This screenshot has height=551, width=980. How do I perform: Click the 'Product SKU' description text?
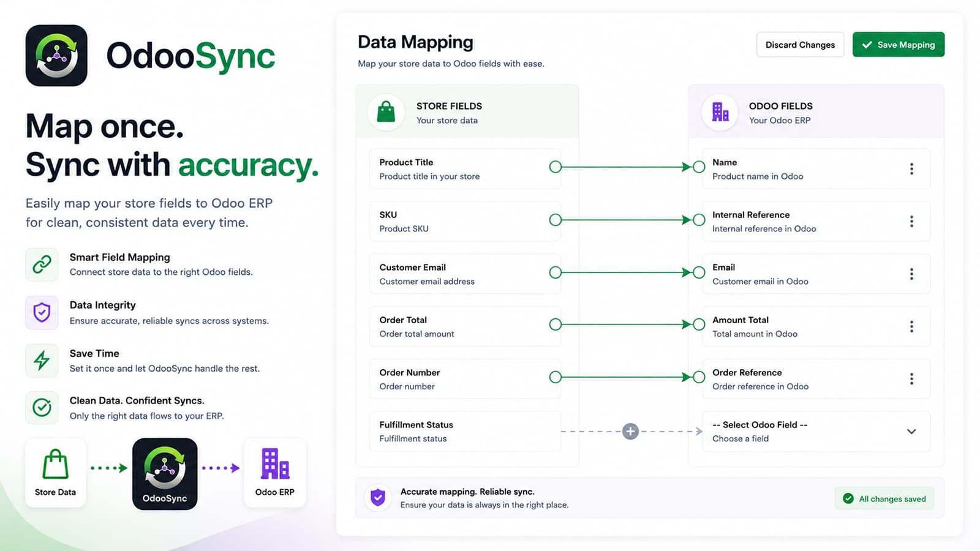pos(404,229)
